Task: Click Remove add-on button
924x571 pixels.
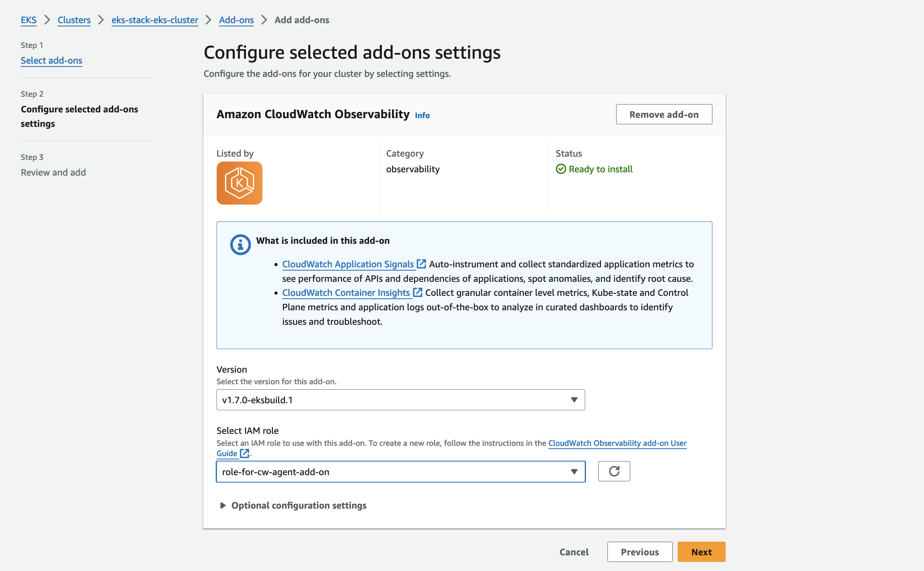Action: point(664,114)
